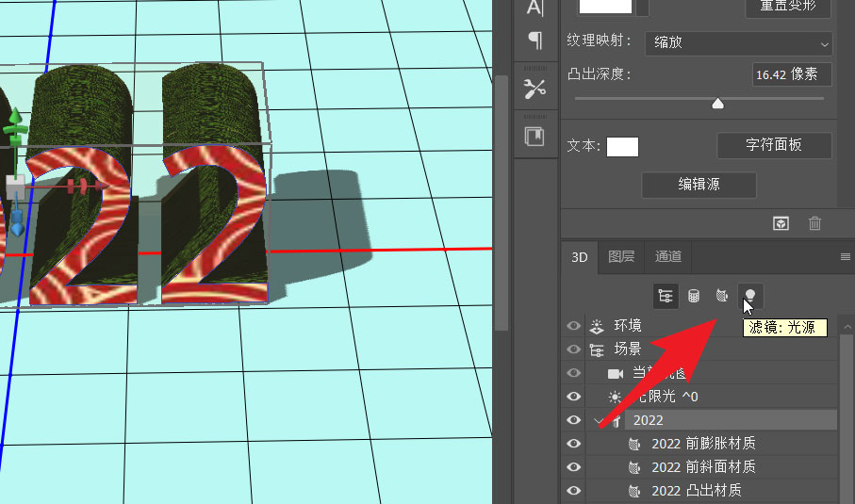Filter the 3D panel by materials
The width and height of the screenshot is (855, 504).
[721, 296]
